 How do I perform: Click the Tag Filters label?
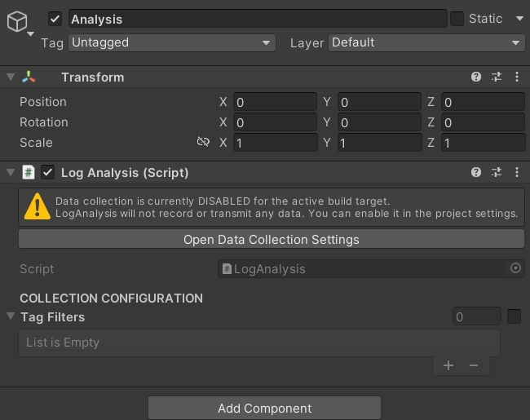pyautogui.click(x=53, y=317)
